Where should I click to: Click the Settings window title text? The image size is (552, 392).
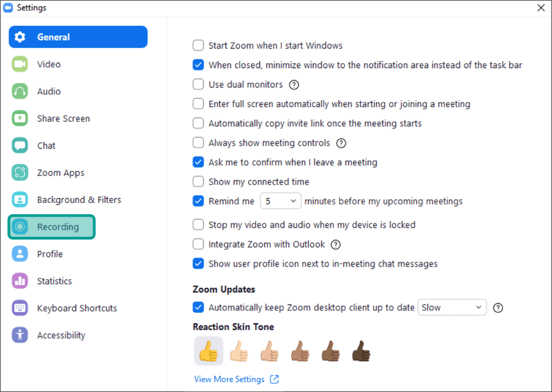tap(32, 8)
